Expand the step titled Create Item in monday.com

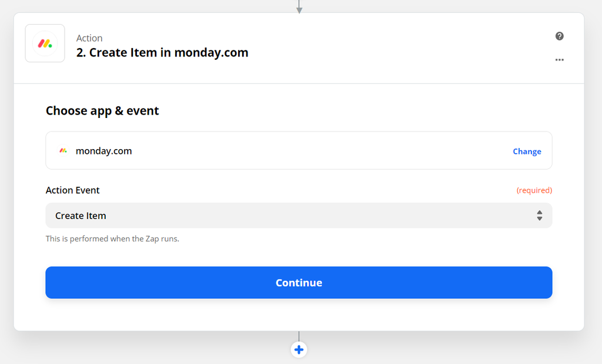pyautogui.click(x=162, y=52)
